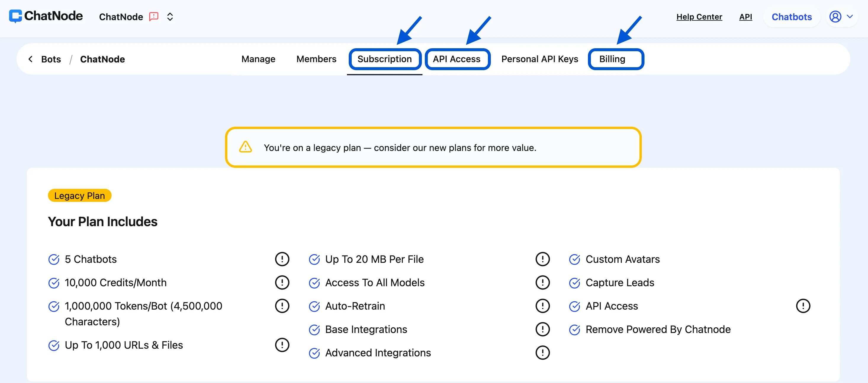Screen dimensions: 868x383
Task: Click the 'Up To 1,000 URLs & Files' text
Action: 124,345
